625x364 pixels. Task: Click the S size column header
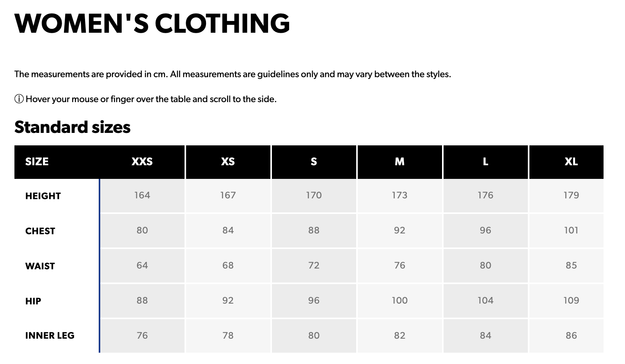[x=314, y=162]
